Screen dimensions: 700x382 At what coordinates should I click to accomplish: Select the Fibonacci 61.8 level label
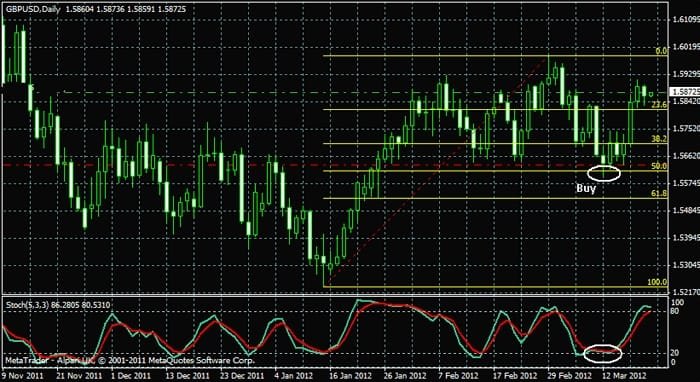660,193
